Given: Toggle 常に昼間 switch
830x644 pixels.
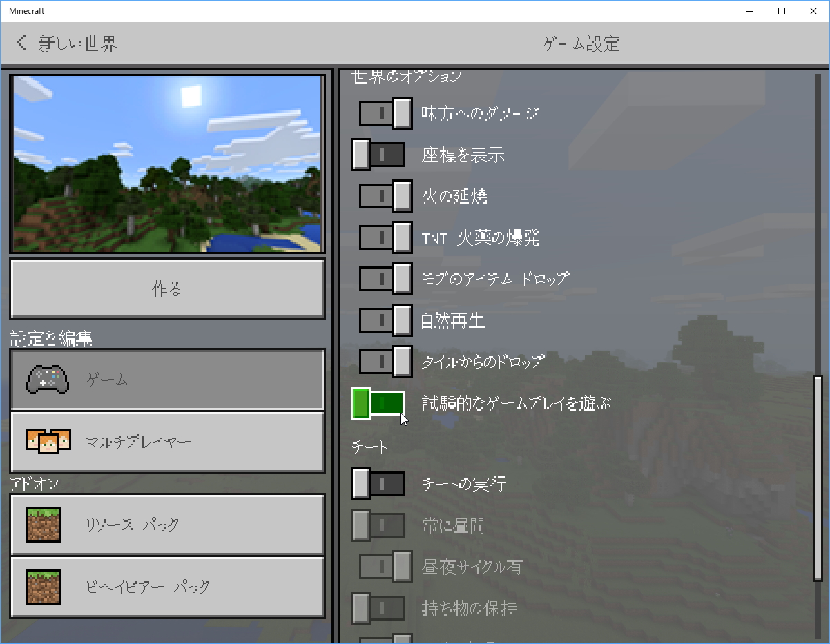Looking at the screenshot, I should tap(378, 525).
